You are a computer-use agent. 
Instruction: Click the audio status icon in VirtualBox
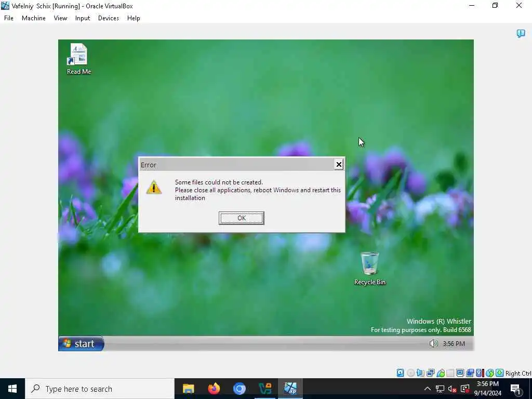click(420, 373)
